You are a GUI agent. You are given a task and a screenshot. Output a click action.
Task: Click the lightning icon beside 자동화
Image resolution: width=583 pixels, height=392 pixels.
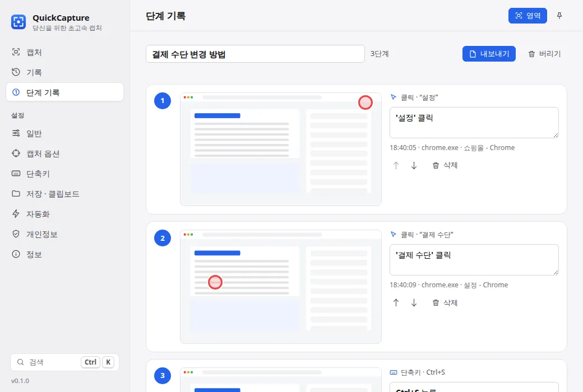coord(16,214)
